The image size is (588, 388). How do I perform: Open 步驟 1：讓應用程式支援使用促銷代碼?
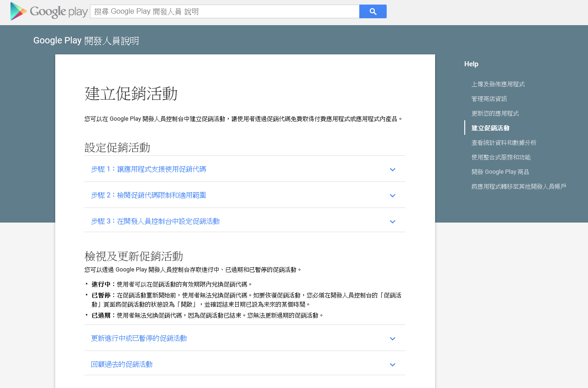pos(150,169)
